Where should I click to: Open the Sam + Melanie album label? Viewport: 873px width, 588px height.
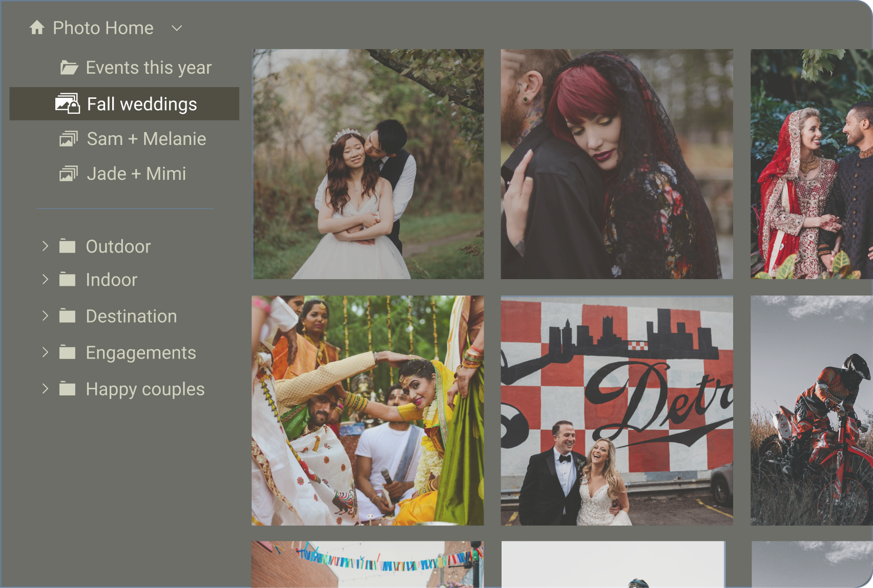pos(147,139)
